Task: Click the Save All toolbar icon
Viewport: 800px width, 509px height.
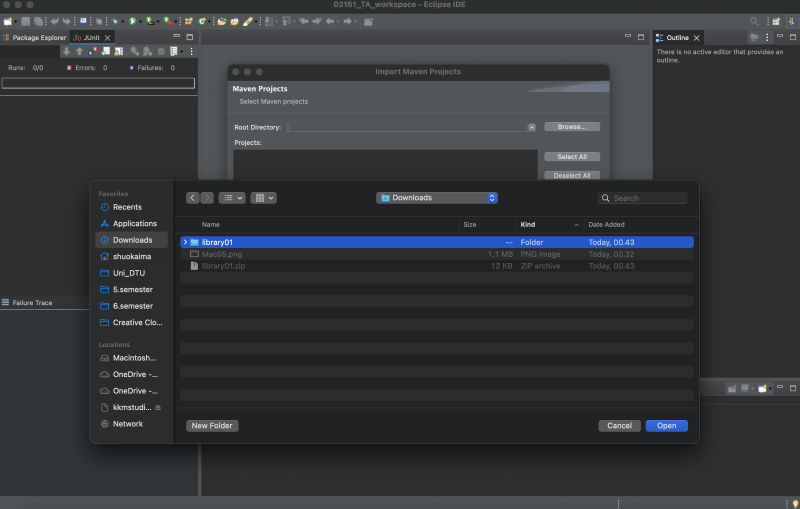Action: click(x=38, y=21)
